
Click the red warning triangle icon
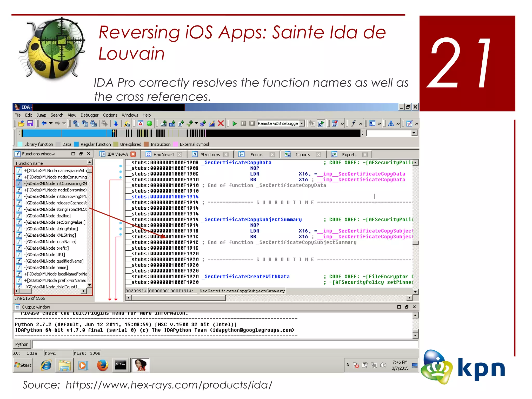[x=141, y=124]
